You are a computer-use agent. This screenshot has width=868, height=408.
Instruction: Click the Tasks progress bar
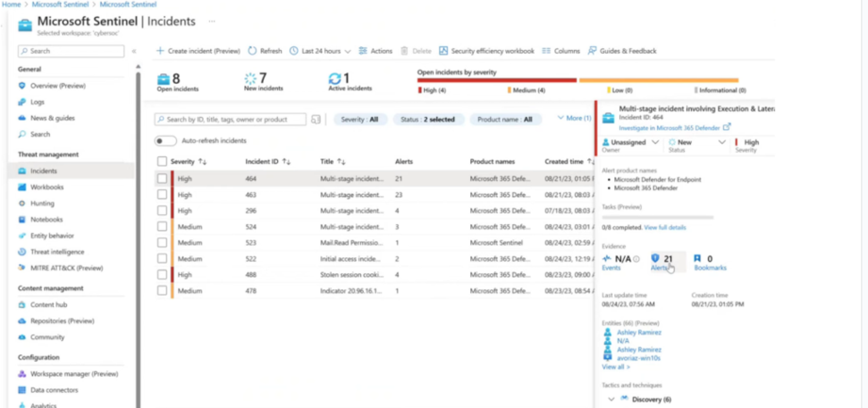pyautogui.click(x=658, y=217)
